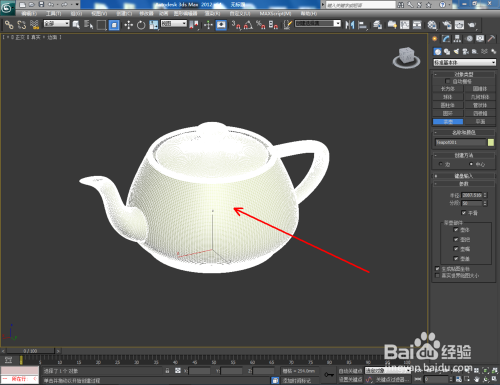
Task: Open the Material Editor icon
Action: tap(432, 25)
